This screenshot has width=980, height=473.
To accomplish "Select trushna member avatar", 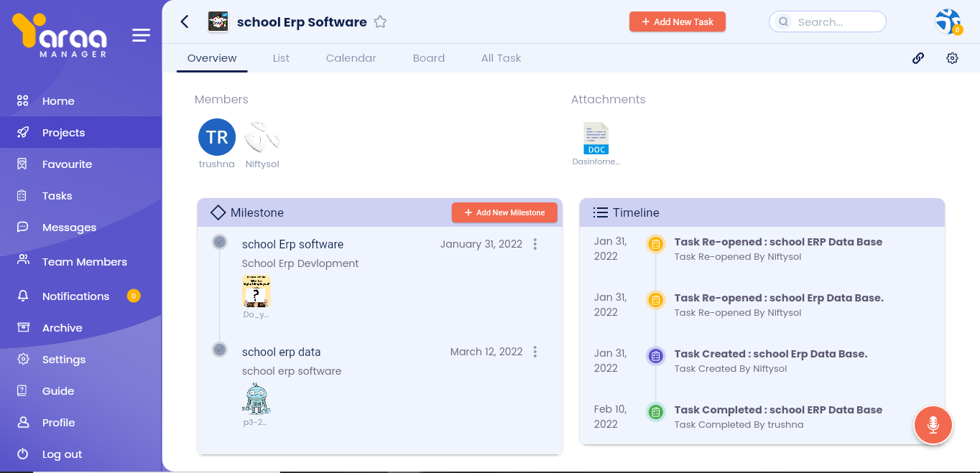I will [217, 137].
